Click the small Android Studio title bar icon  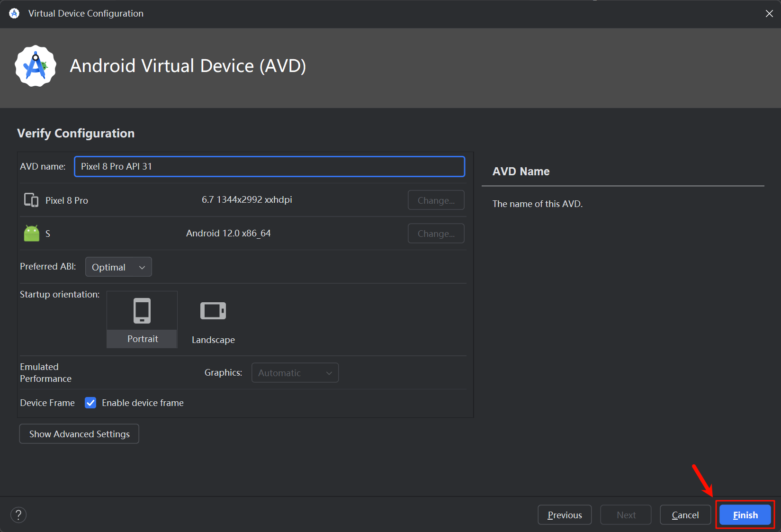click(14, 13)
